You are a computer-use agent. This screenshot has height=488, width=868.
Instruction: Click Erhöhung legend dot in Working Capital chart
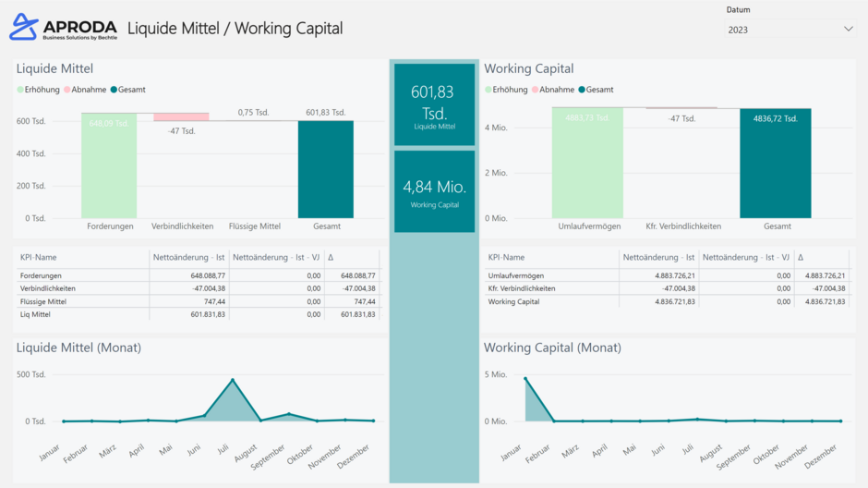(x=488, y=90)
